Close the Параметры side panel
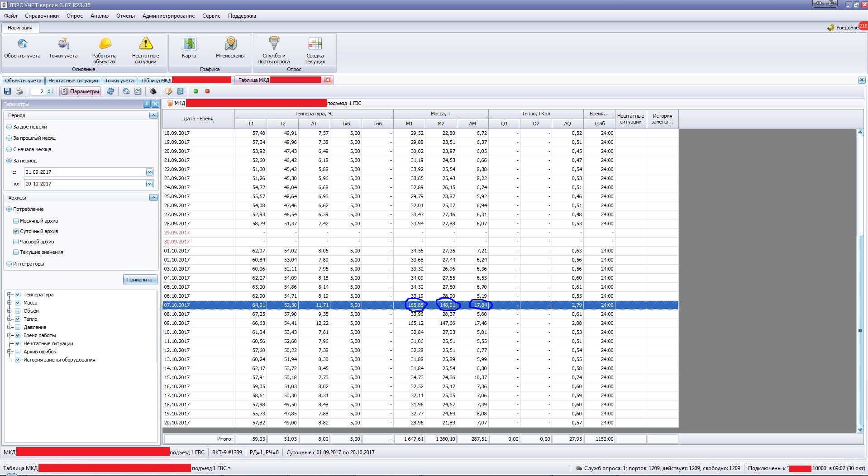Screen dimensions: 868x476 tap(155, 104)
